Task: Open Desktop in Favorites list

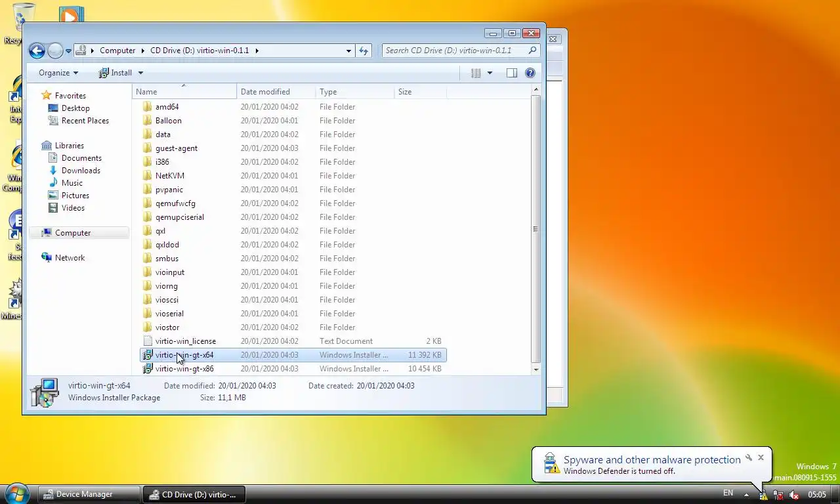Action: click(x=75, y=108)
